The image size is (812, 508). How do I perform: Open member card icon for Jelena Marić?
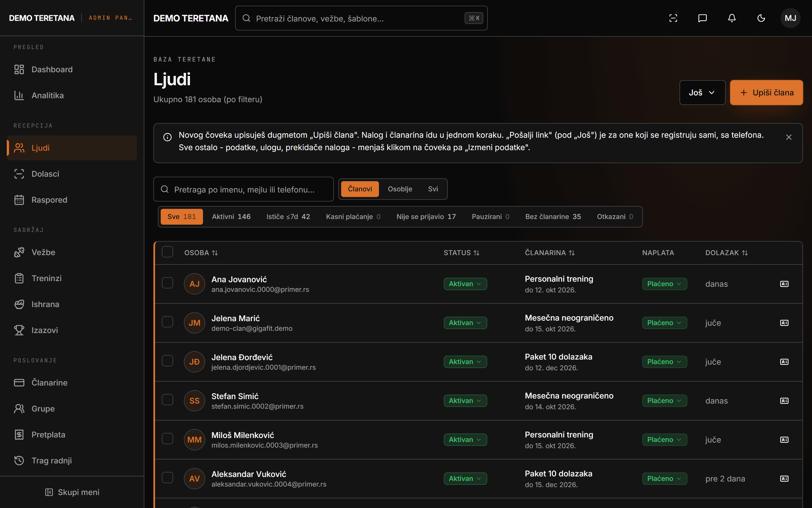click(x=784, y=323)
